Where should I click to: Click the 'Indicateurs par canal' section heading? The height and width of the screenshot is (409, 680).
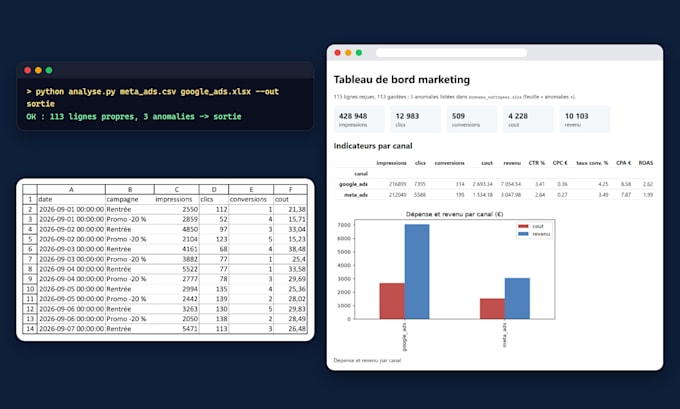point(373,146)
